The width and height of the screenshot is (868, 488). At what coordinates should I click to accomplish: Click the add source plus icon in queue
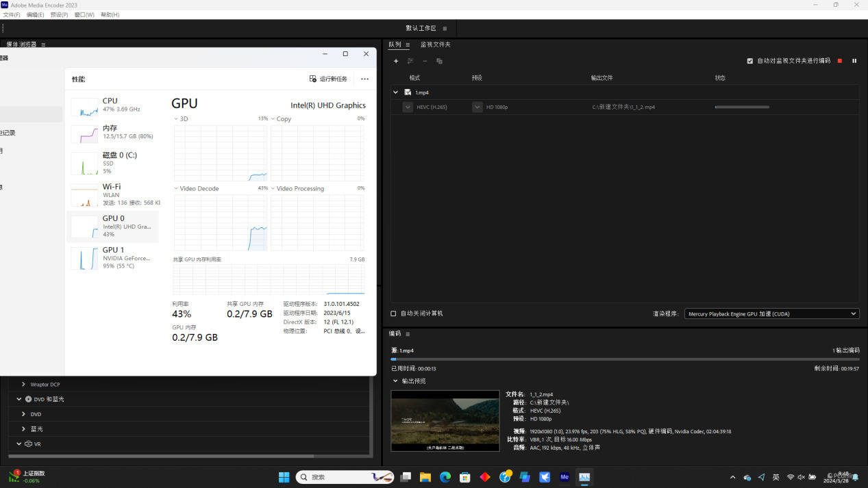pyautogui.click(x=395, y=61)
